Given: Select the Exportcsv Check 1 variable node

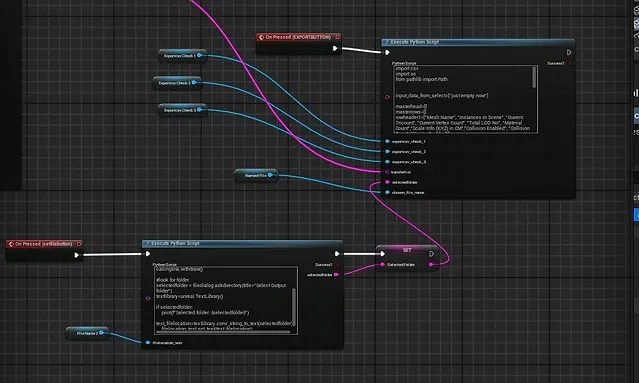Looking at the screenshot, I should [x=182, y=55].
